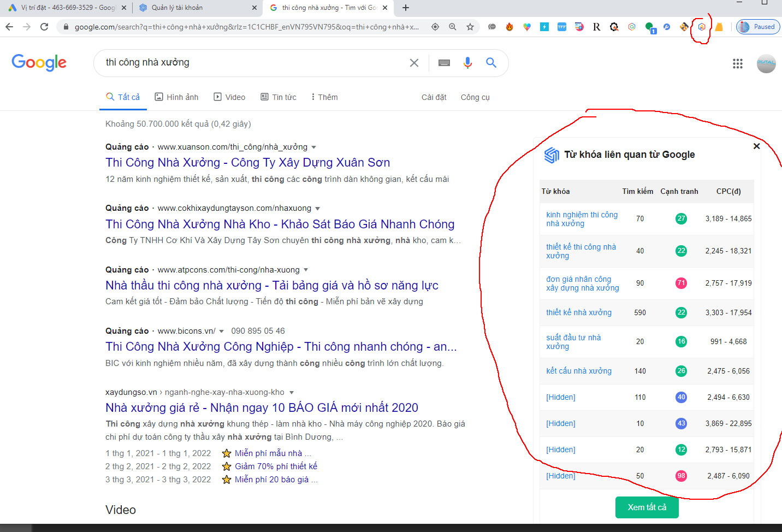Screen dimensions: 782x532
Task: Open the orange bell-shaped extension icon
Action: 719,27
